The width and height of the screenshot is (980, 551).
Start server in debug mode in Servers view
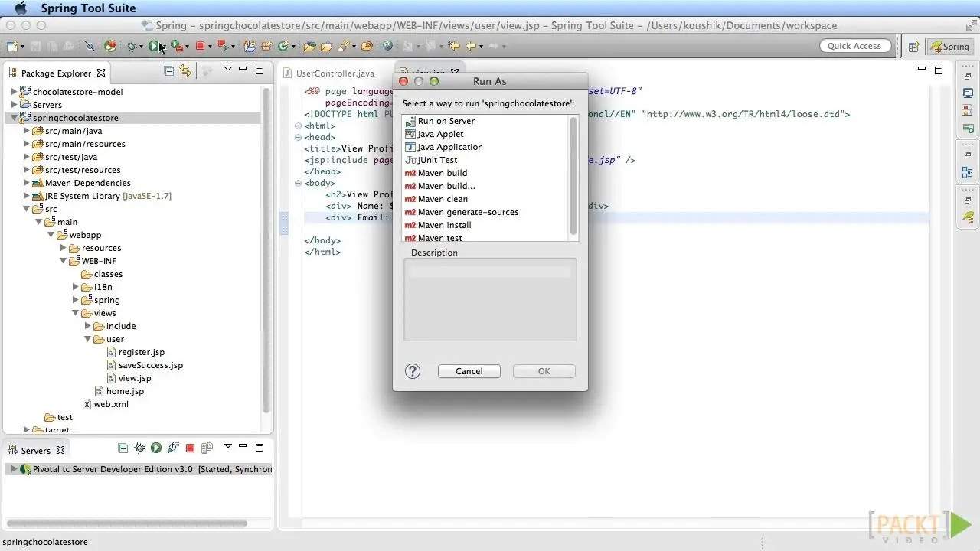tap(139, 448)
